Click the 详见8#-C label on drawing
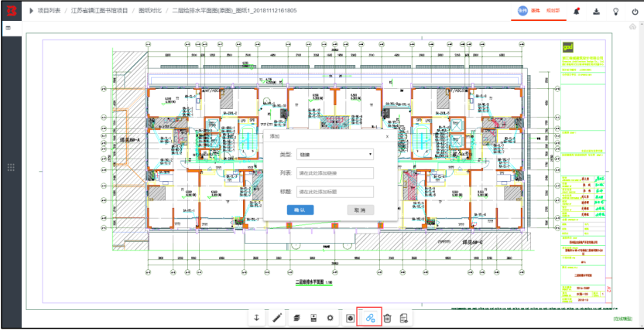 point(474,241)
